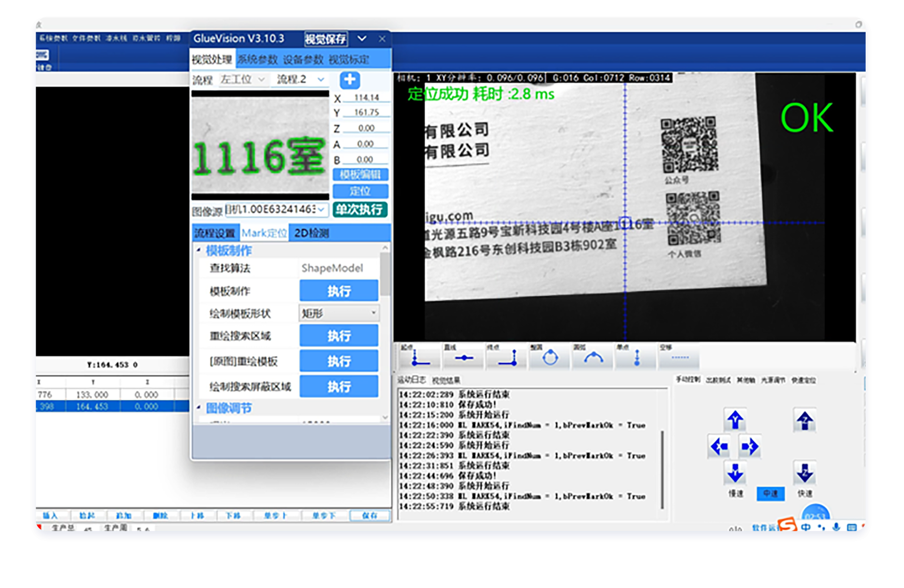The height and width of the screenshot is (588, 904).
Task: Click the 视觉保存 button in title bar
Action: (x=325, y=39)
